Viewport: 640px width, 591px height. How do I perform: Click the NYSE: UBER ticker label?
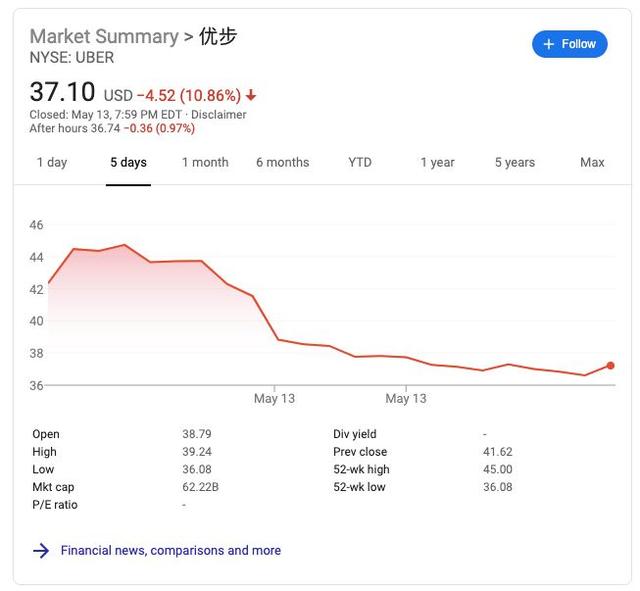(72, 58)
